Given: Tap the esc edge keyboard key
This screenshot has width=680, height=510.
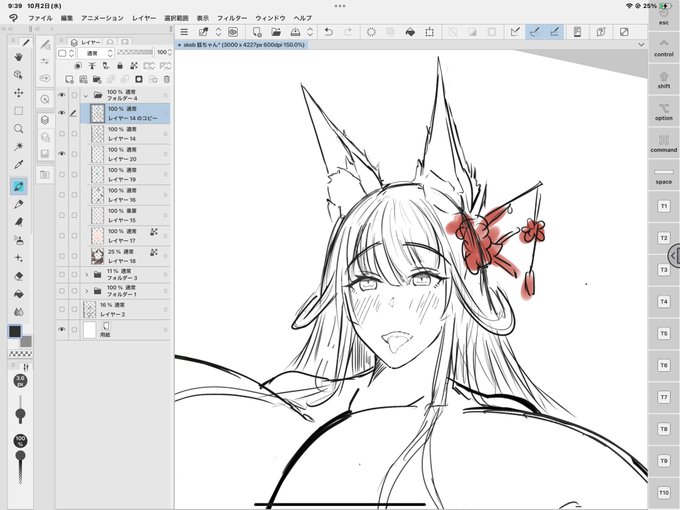Looking at the screenshot, I should (664, 17).
